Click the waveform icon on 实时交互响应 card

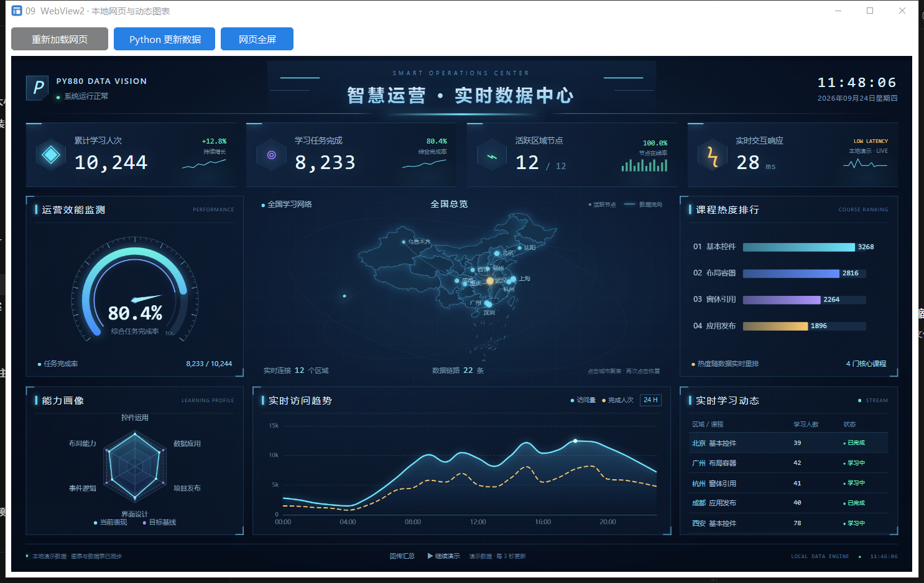coord(865,163)
